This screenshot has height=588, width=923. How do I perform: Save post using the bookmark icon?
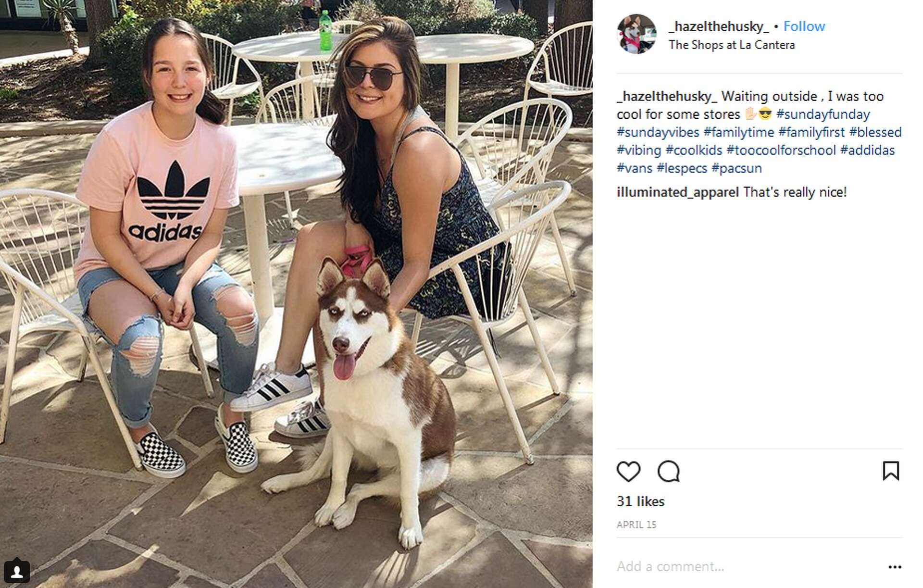point(891,471)
